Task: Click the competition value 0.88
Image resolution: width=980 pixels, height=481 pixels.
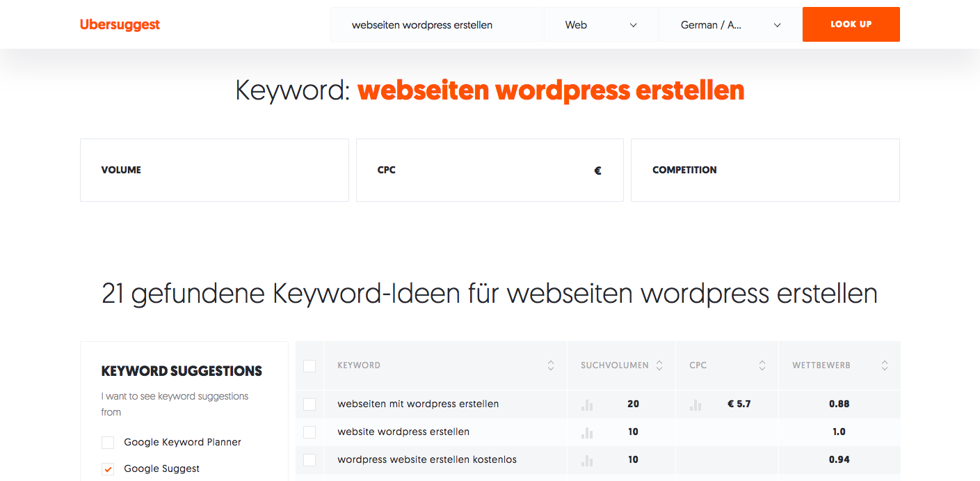Action: (839, 404)
